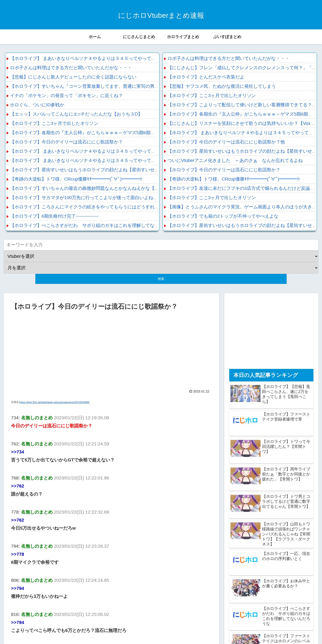
Task: Open left list link 6期生格付け完了
Action: (x=54, y=216)
